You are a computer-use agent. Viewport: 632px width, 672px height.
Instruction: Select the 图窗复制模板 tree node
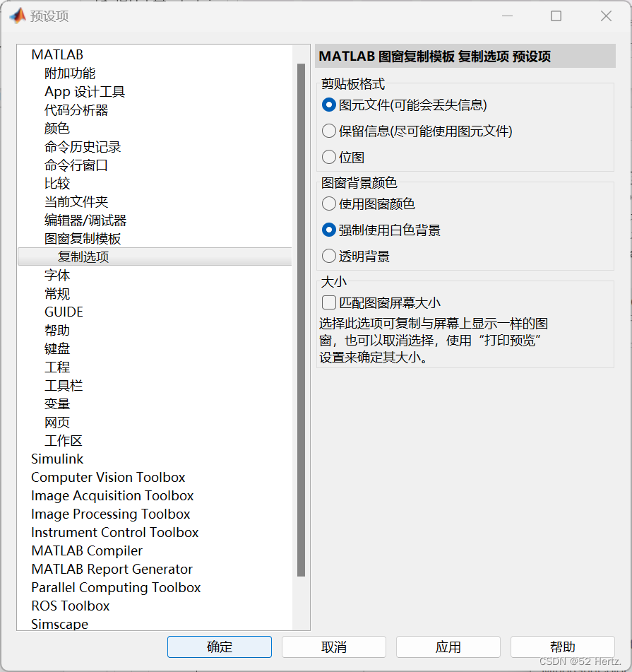83,239
